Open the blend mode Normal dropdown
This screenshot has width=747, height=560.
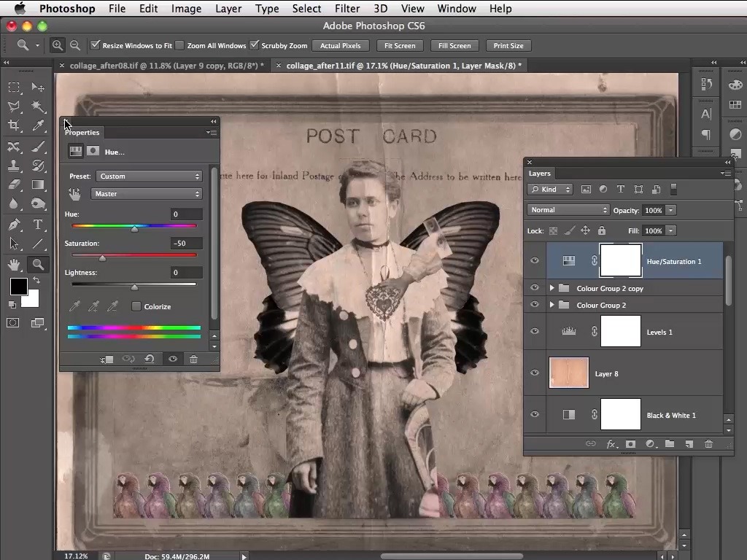pos(568,210)
